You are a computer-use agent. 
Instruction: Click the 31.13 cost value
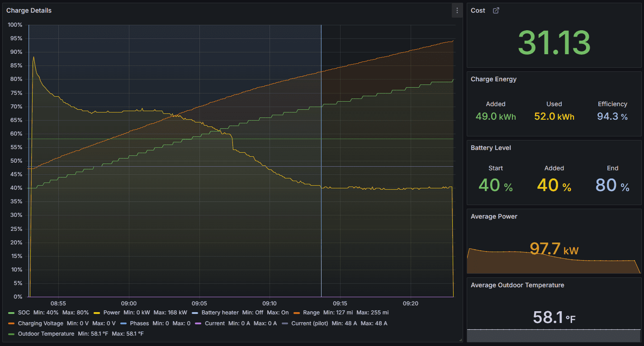(x=554, y=43)
